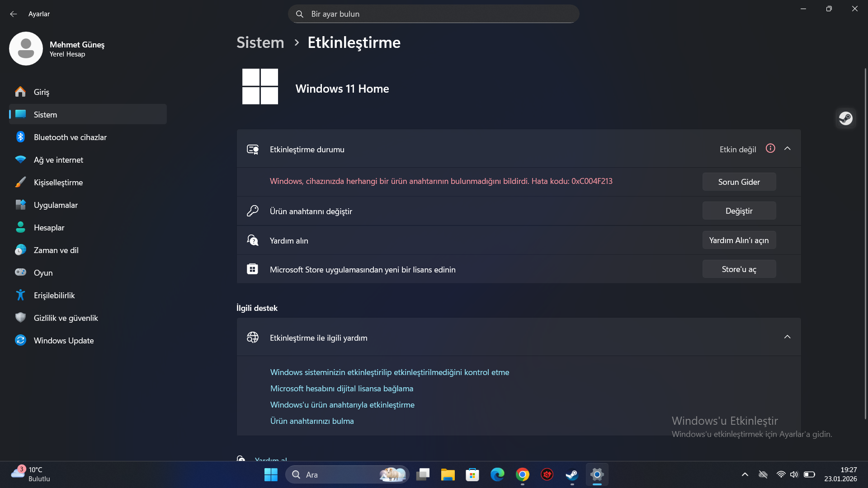
Task: Click the Steam overlay icon on right edge
Action: pyautogui.click(x=845, y=118)
